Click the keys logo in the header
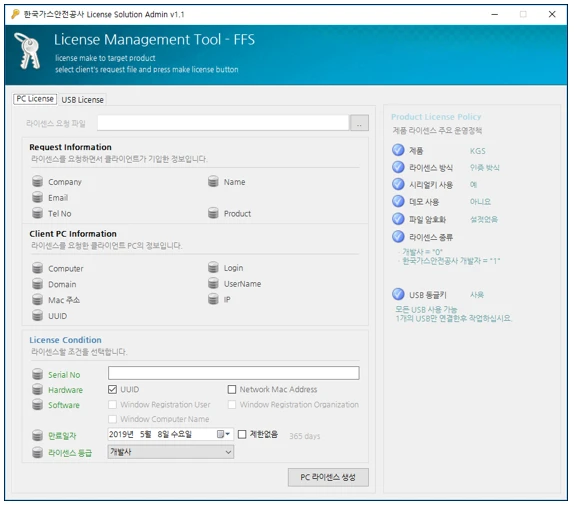 click(27, 51)
